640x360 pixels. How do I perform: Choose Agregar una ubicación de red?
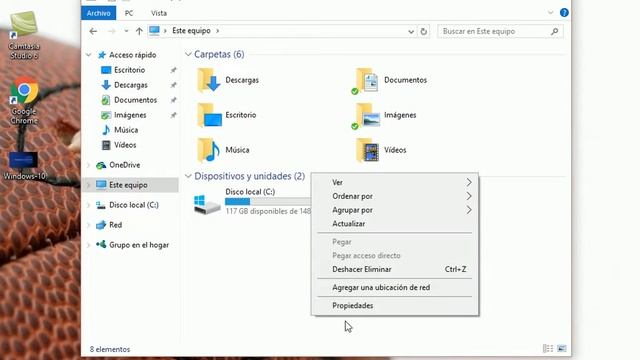(x=395, y=287)
